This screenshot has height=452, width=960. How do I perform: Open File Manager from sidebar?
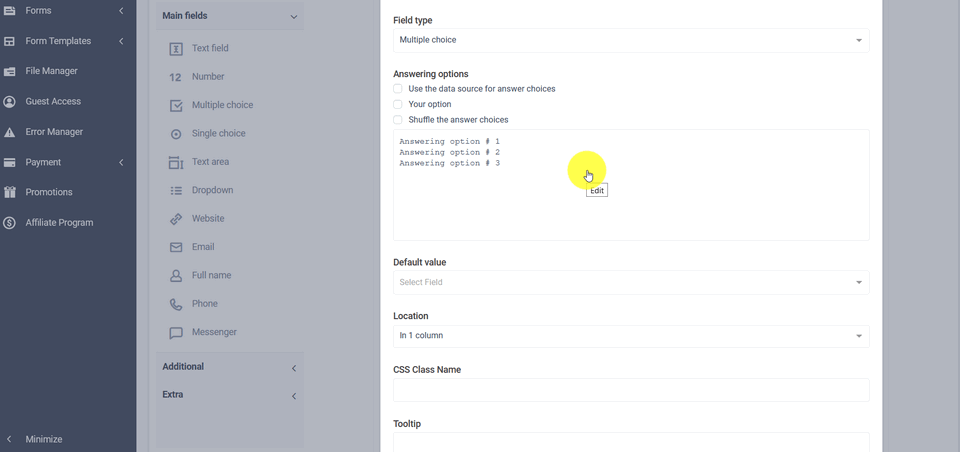51,71
